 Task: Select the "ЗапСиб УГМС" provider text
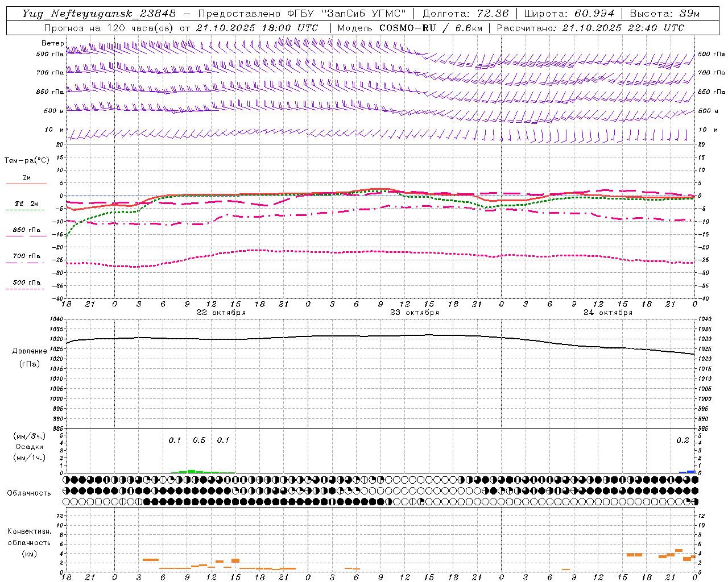363,14
